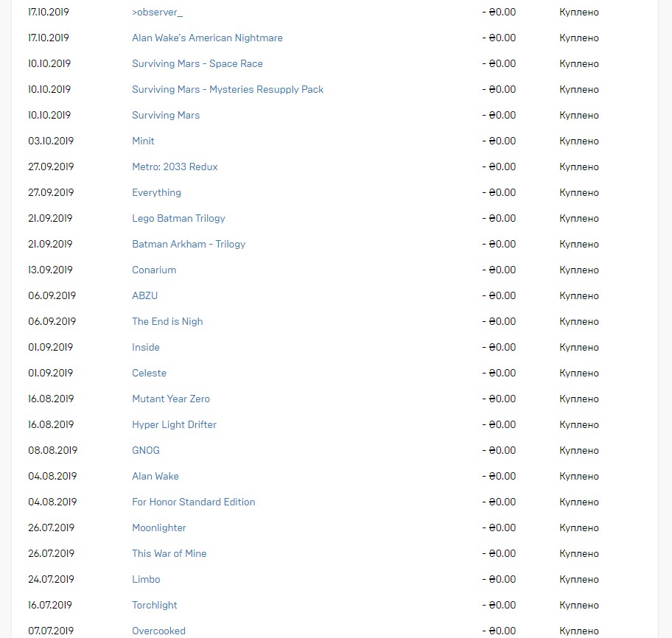Click the Everything game link
Viewport: 672px width, 638px height.
[x=156, y=193]
